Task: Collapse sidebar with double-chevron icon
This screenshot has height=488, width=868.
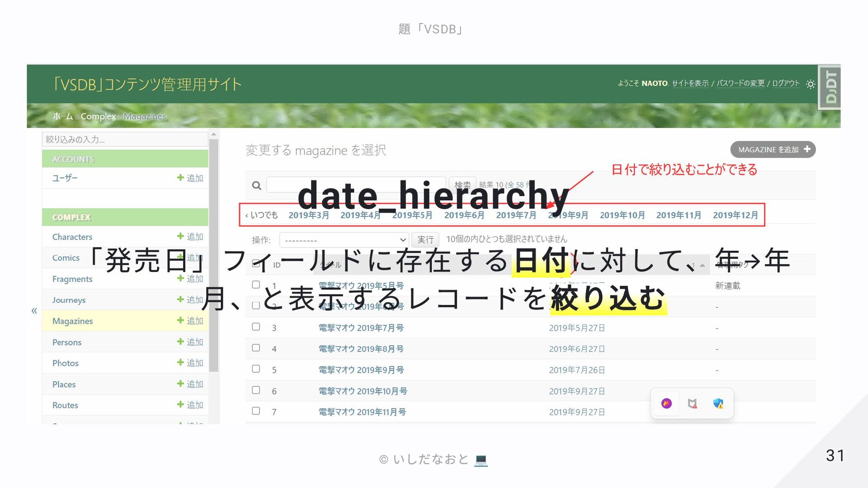Action: pyautogui.click(x=34, y=310)
